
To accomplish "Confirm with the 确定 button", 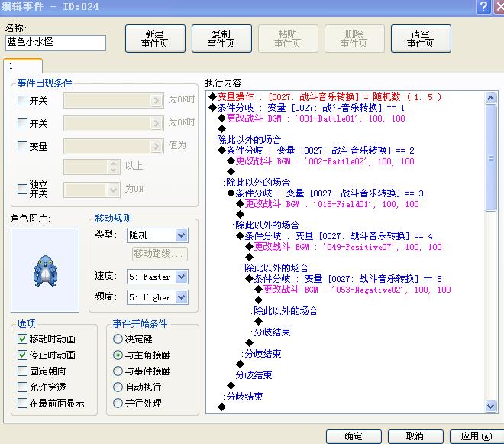I will pos(354,436).
